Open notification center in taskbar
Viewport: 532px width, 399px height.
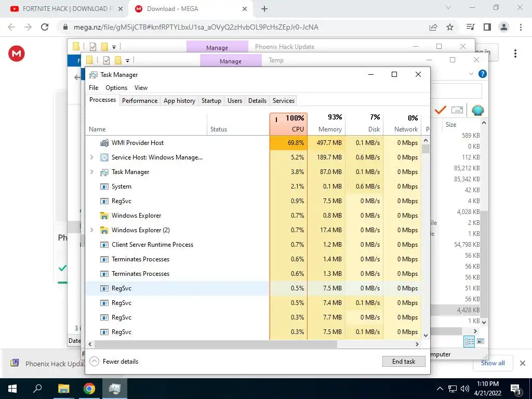[516, 389]
